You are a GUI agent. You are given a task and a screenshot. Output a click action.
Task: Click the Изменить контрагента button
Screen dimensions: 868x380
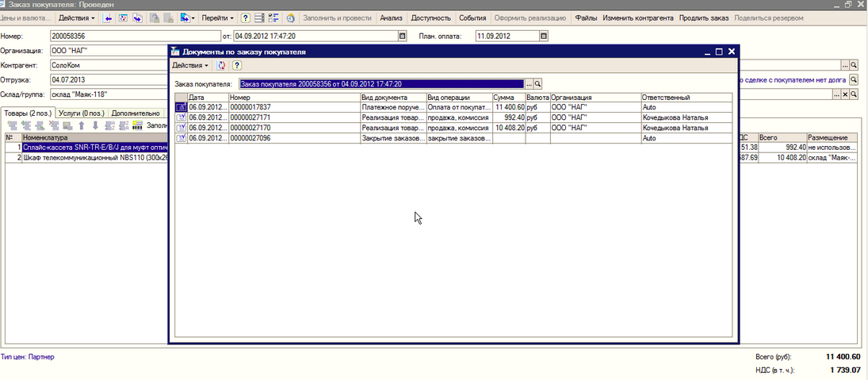[637, 18]
